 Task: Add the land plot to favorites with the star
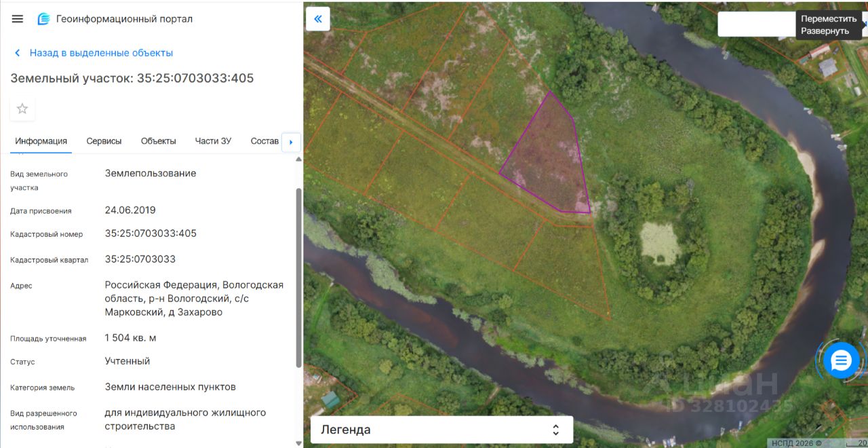[x=22, y=109]
